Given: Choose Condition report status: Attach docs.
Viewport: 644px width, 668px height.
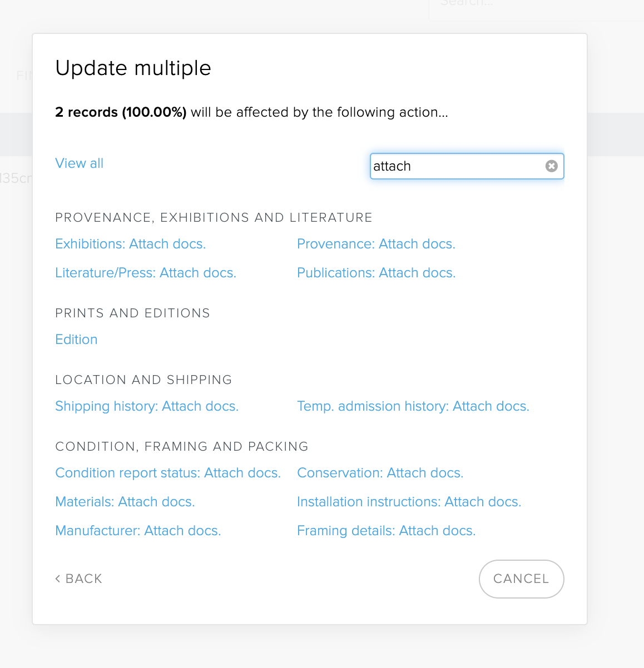Looking at the screenshot, I should [x=168, y=473].
